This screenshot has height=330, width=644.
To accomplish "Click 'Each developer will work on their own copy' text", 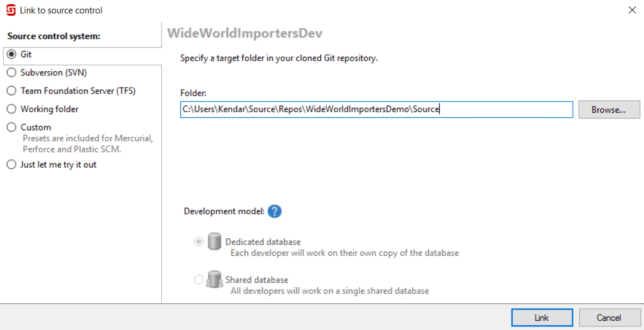I will coord(345,253).
